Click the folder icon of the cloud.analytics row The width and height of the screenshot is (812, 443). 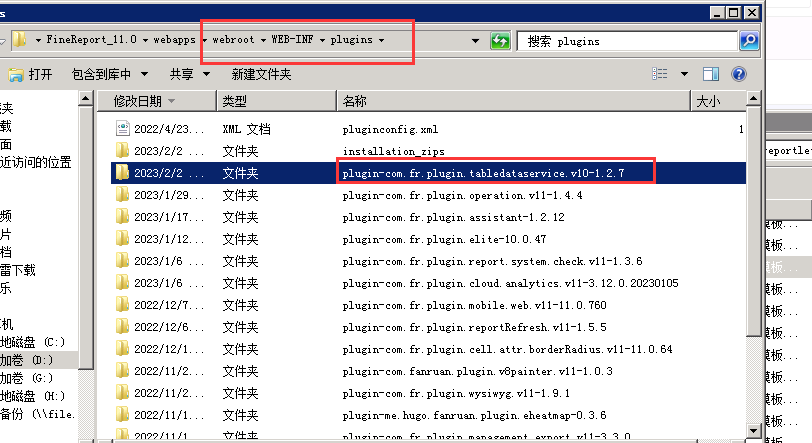[122, 283]
